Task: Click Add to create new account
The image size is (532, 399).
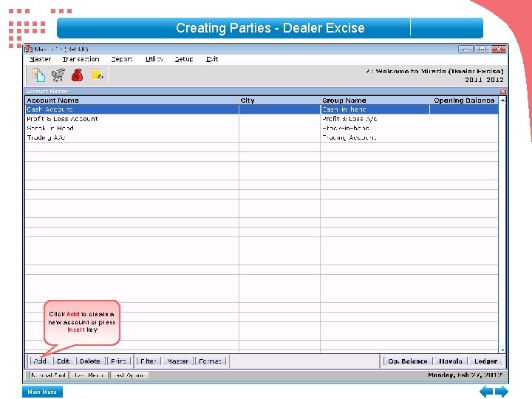Action: [x=40, y=361]
